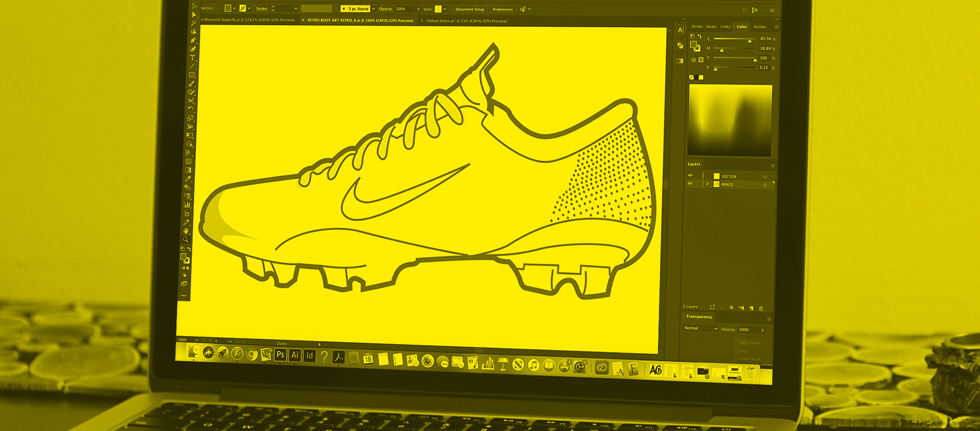Click the Style color swatch

point(438,9)
